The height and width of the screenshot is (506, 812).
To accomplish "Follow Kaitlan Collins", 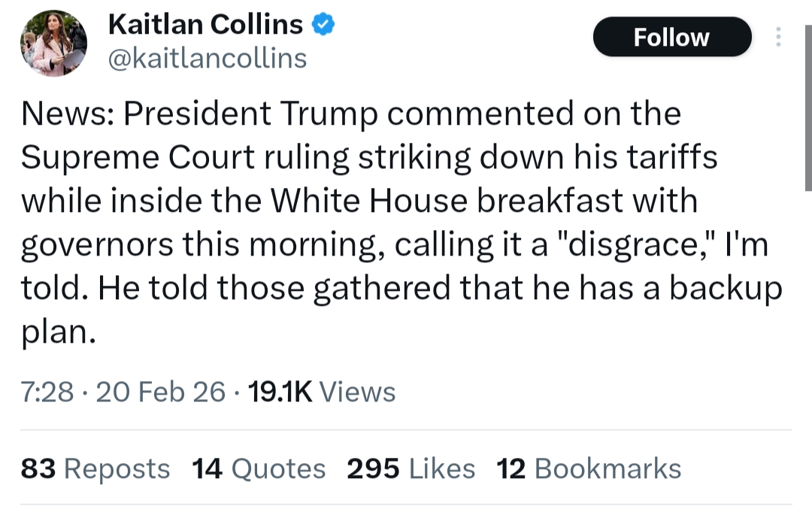I will click(x=671, y=37).
